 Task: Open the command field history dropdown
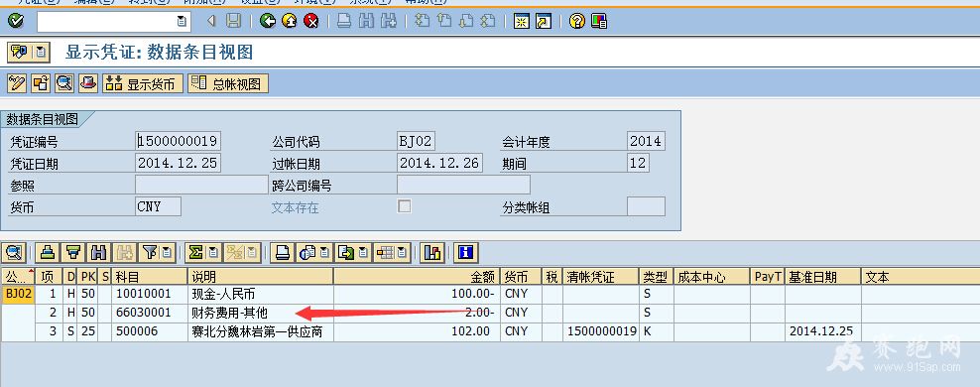(x=182, y=21)
